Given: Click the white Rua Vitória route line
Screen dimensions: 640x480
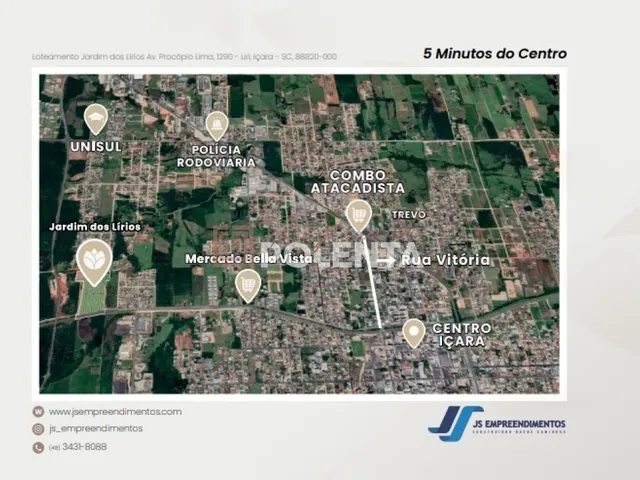Looking at the screenshot, I should pos(372,282).
